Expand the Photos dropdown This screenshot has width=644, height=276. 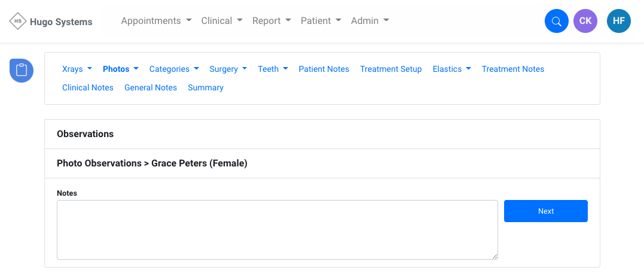coord(121,69)
